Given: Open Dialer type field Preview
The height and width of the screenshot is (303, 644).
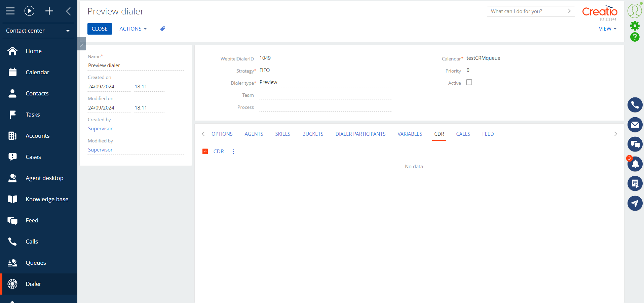Looking at the screenshot, I should tap(326, 82).
